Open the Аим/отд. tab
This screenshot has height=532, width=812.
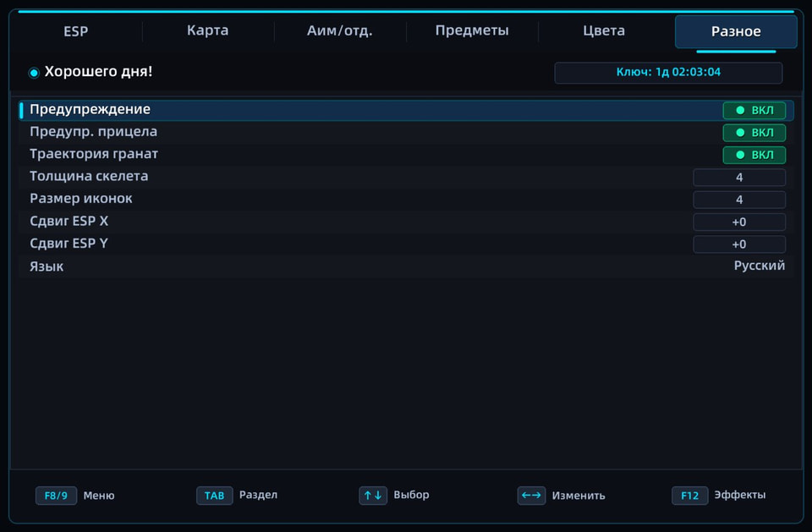click(340, 30)
